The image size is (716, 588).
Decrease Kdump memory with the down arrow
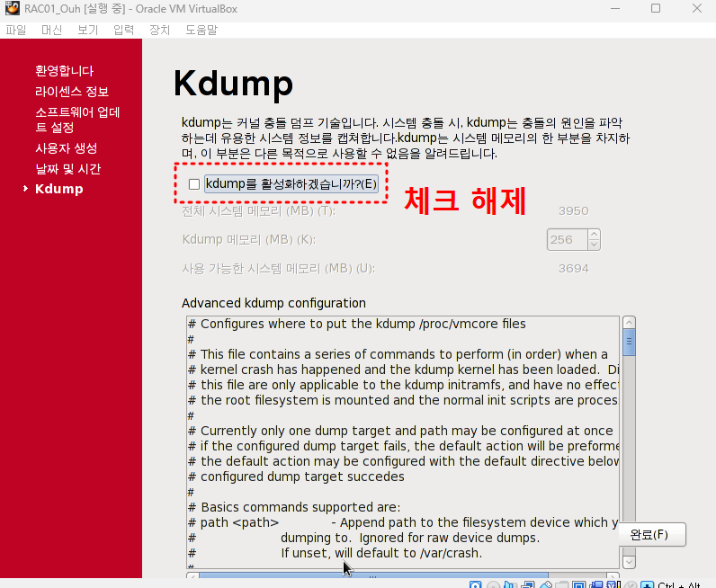pyautogui.click(x=594, y=245)
